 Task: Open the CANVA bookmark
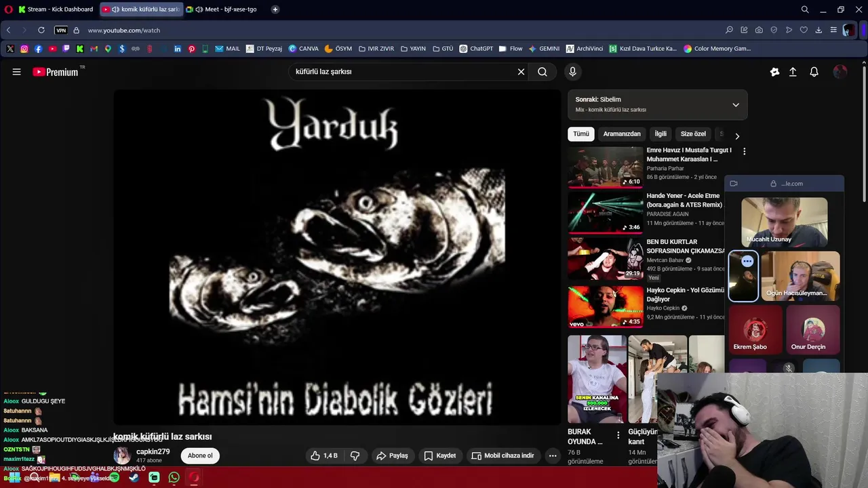pos(303,49)
